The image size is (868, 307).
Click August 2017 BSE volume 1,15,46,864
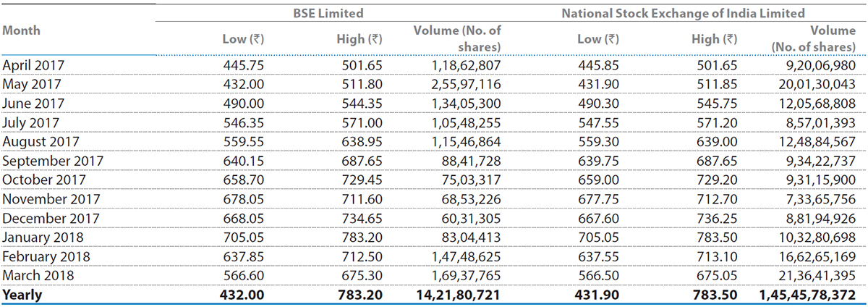click(x=464, y=142)
